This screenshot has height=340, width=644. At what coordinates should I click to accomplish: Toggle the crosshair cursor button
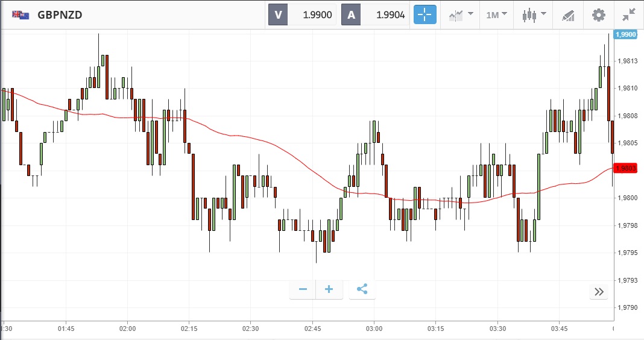pyautogui.click(x=425, y=15)
